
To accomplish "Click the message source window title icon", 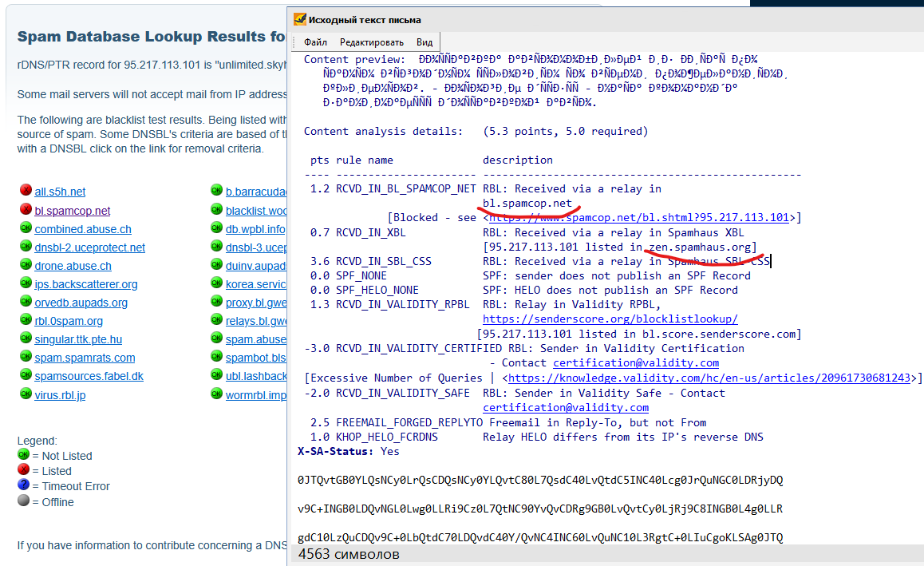I will tap(300, 19).
